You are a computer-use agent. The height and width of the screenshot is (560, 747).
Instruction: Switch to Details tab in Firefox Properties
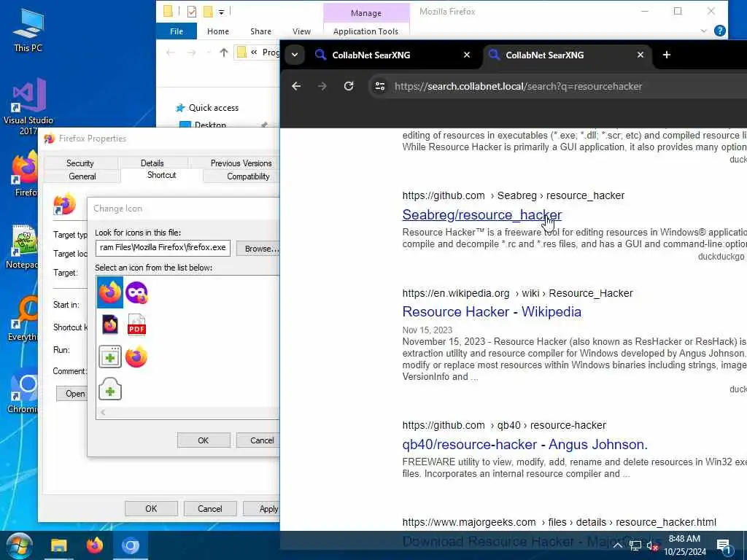(x=152, y=163)
